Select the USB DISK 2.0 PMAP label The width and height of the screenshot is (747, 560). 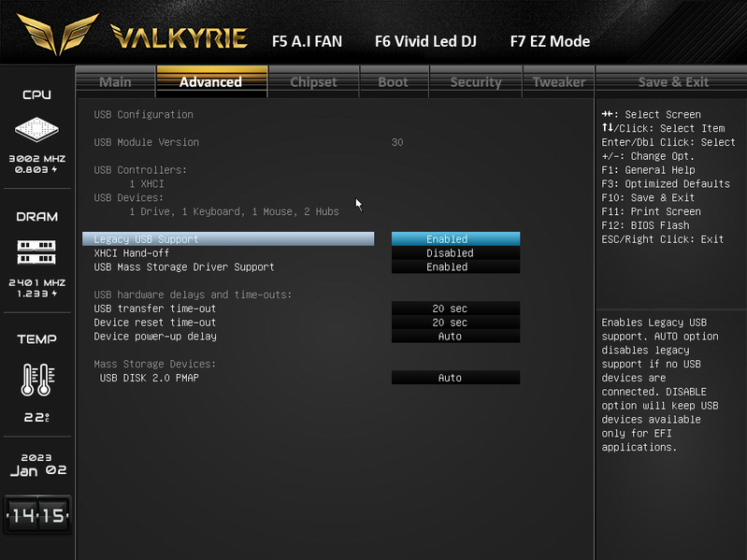tap(149, 378)
